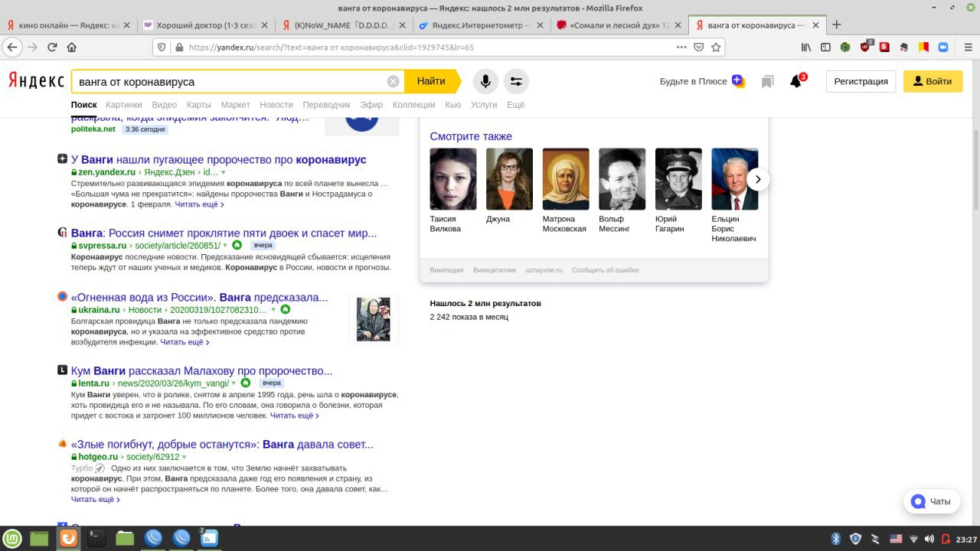Open Злые погибнут, добрые останутся result
The image size is (980, 551).
222,444
